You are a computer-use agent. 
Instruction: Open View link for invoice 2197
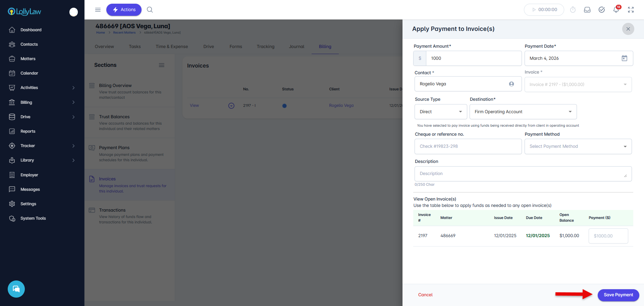(195, 105)
